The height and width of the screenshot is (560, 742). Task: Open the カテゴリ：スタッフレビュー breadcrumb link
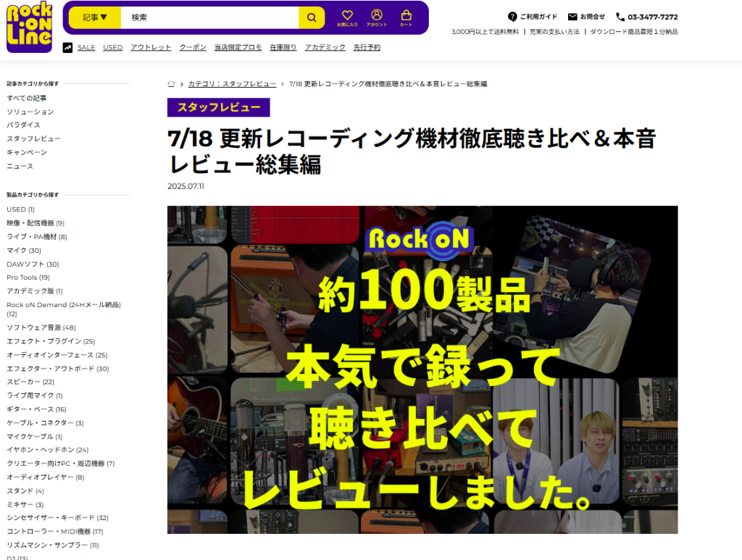(233, 84)
